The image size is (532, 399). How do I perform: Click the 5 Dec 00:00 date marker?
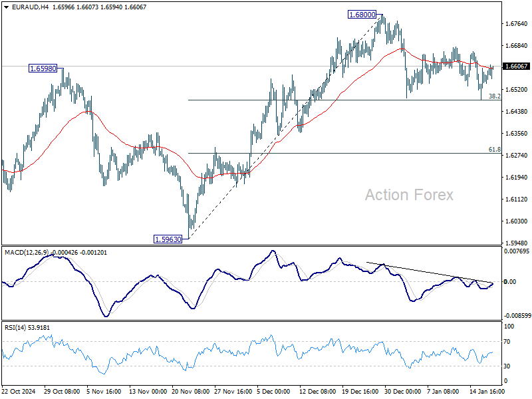pos(273,391)
